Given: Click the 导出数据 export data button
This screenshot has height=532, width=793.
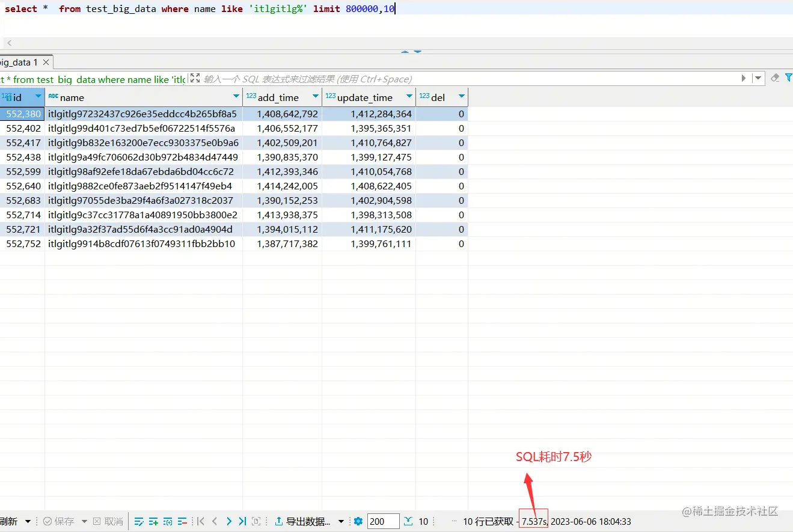Looking at the screenshot, I should coord(302,521).
